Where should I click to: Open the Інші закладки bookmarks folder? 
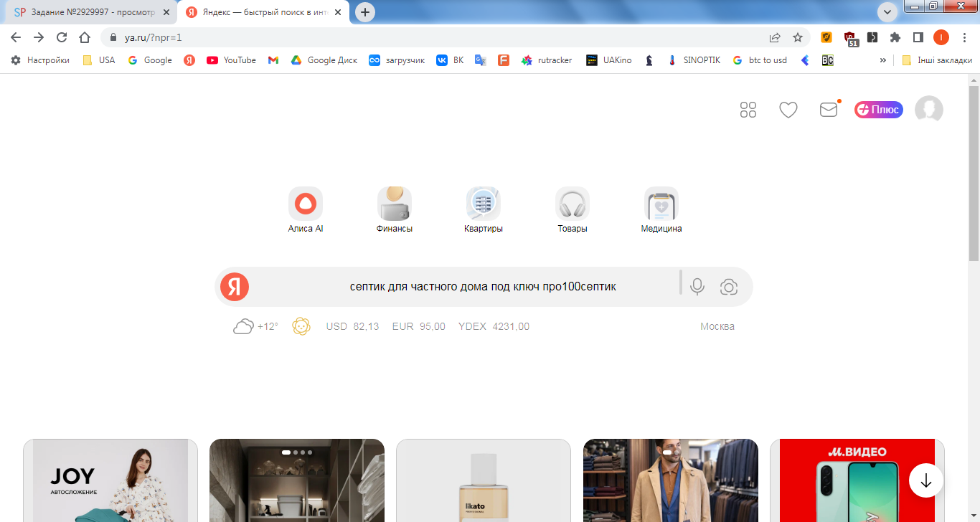(937, 60)
